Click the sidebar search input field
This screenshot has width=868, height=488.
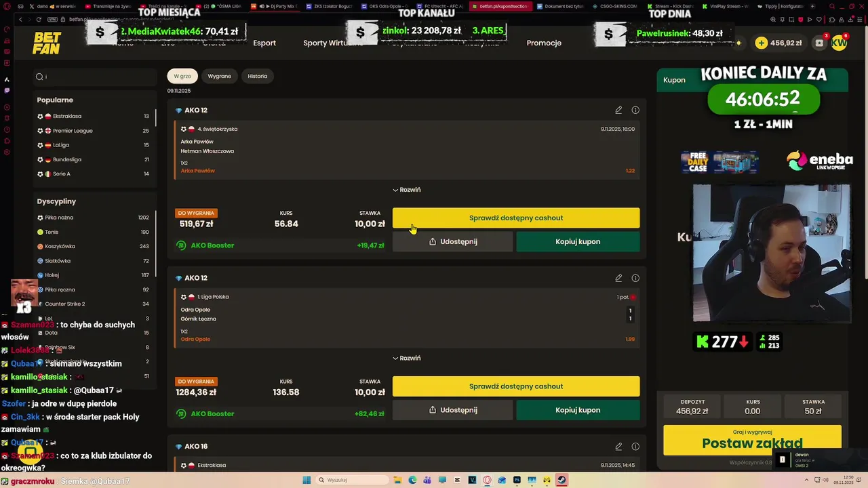tap(94, 77)
